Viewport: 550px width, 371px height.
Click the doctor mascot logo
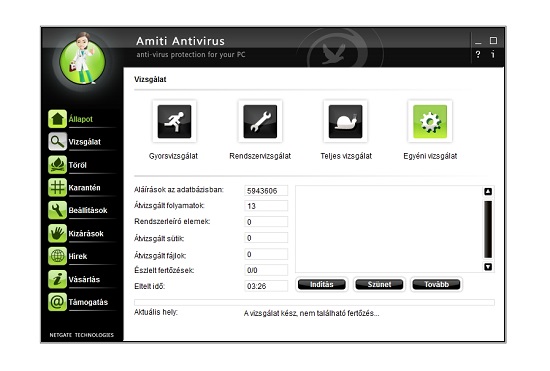click(x=83, y=60)
